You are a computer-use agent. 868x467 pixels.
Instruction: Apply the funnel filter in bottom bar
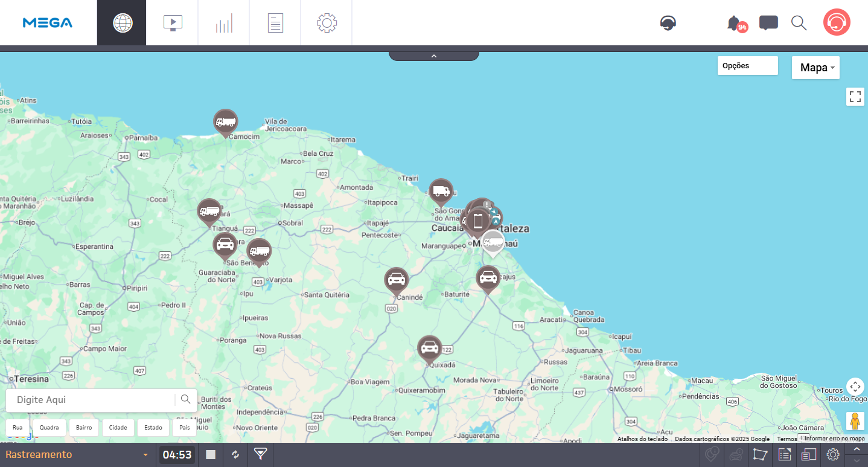(x=260, y=454)
